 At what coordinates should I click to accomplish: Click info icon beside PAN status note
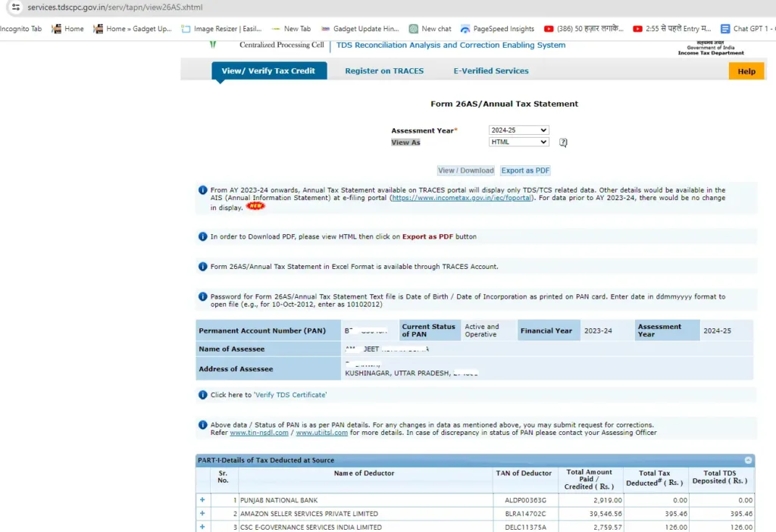pos(202,424)
